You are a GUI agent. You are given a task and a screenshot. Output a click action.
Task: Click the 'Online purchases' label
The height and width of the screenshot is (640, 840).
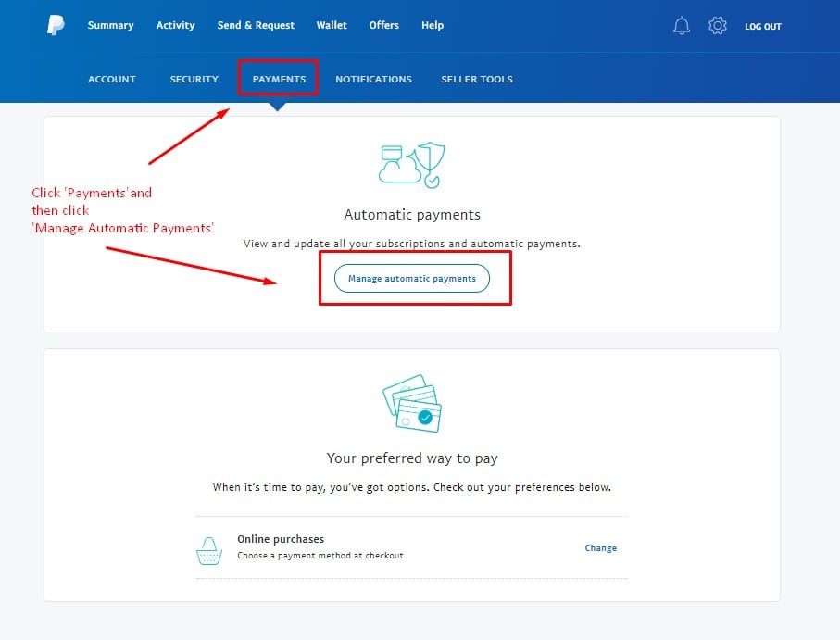click(x=281, y=539)
